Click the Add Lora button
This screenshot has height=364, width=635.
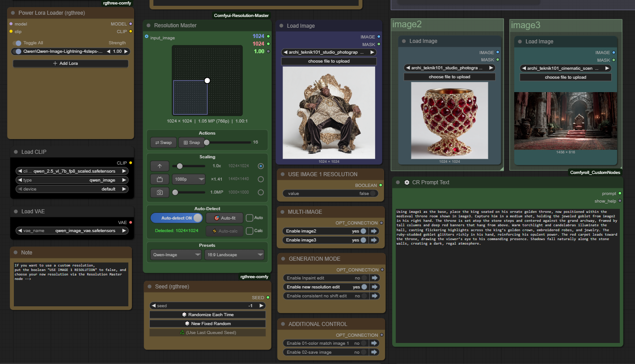[71, 63]
